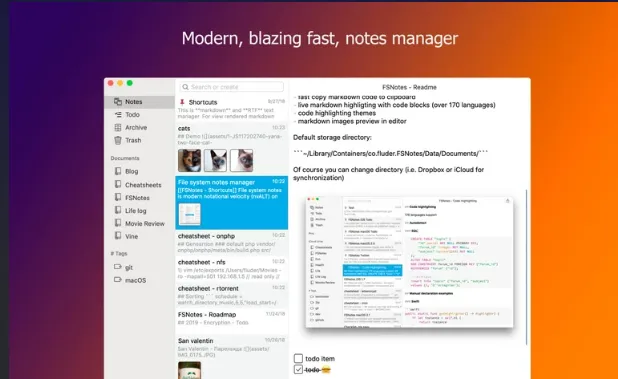Click the Trash bin icon
This screenshot has width=618, height=379.
point(118,140)
